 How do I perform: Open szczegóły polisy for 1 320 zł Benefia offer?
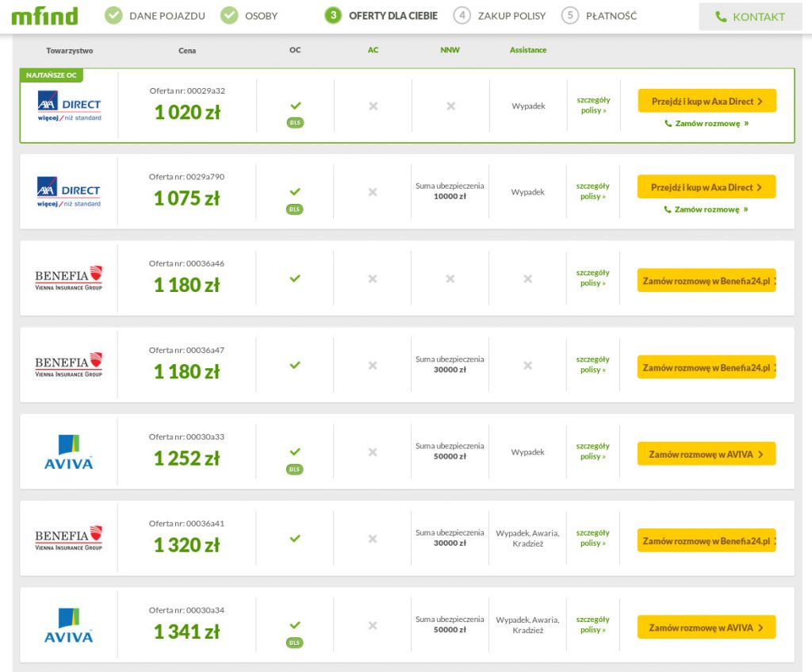592,538
